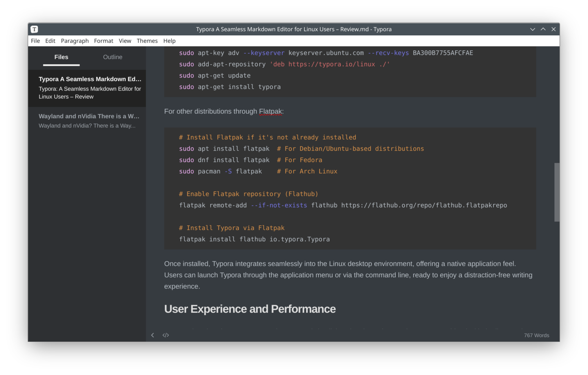
Task: Click the Typora app icon in the title bar
Action: point(34,29)
